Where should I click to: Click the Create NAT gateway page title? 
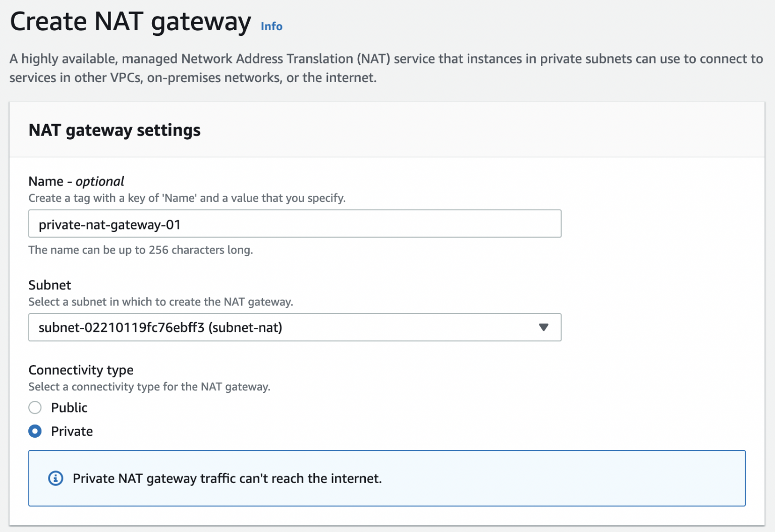coord(131,21)
